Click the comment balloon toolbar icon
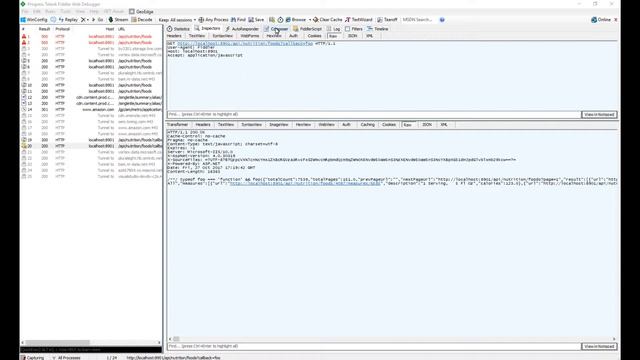640x360 pixels. tap(53, 20)
